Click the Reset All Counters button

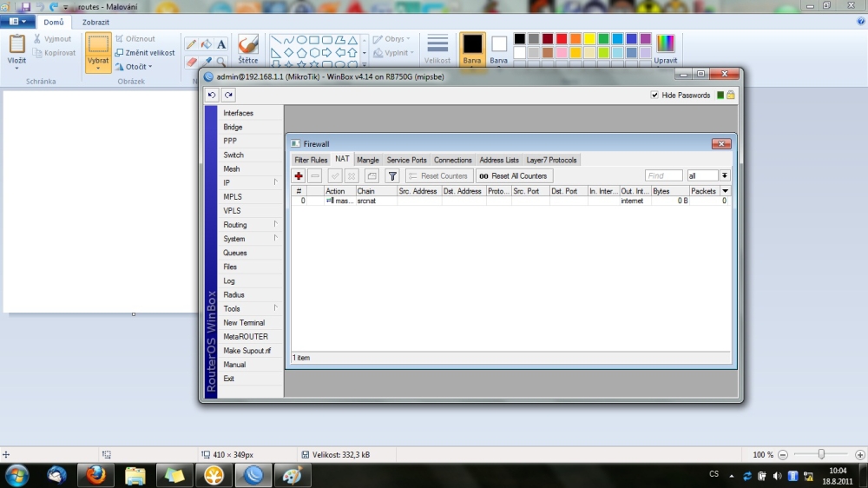pos(514,176)
